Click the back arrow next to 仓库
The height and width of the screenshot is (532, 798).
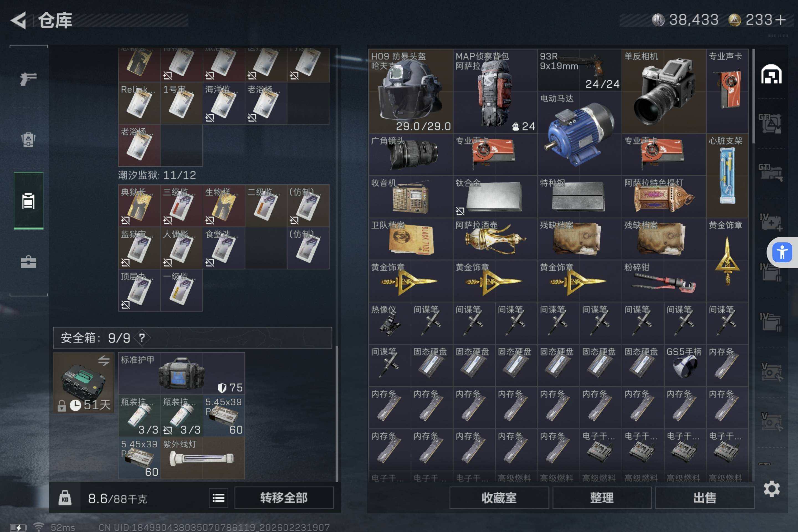pyautogui.click(x=19, y=20)
